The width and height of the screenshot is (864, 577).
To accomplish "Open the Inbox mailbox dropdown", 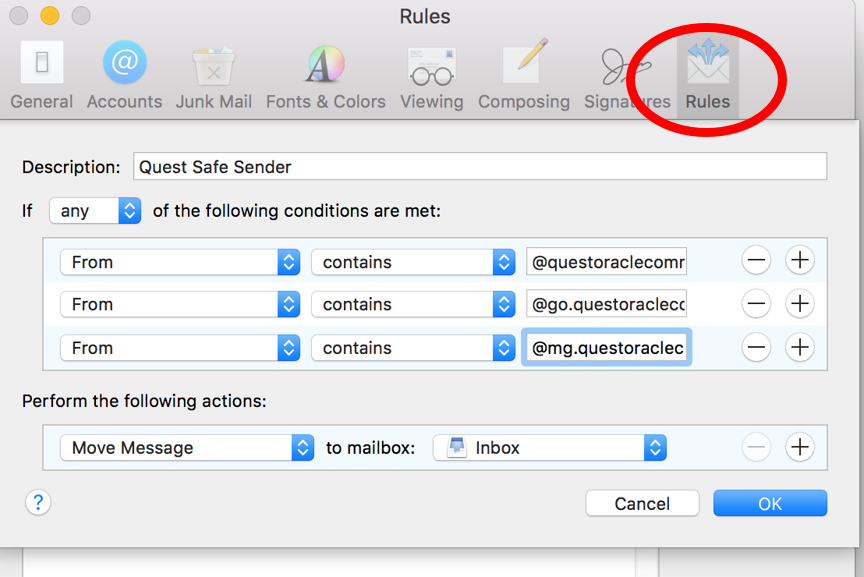I will (548, 447).
